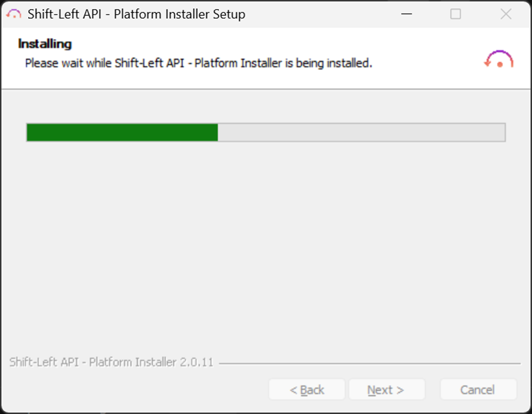Minimize the installer window

coord(406,14)
